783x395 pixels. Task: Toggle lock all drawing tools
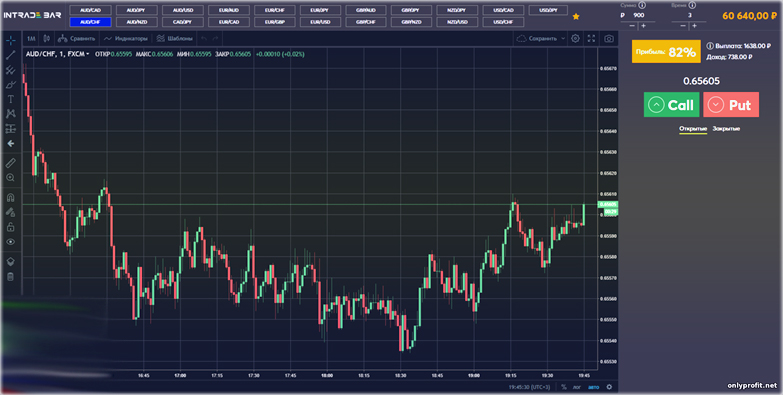pos(10,227)
